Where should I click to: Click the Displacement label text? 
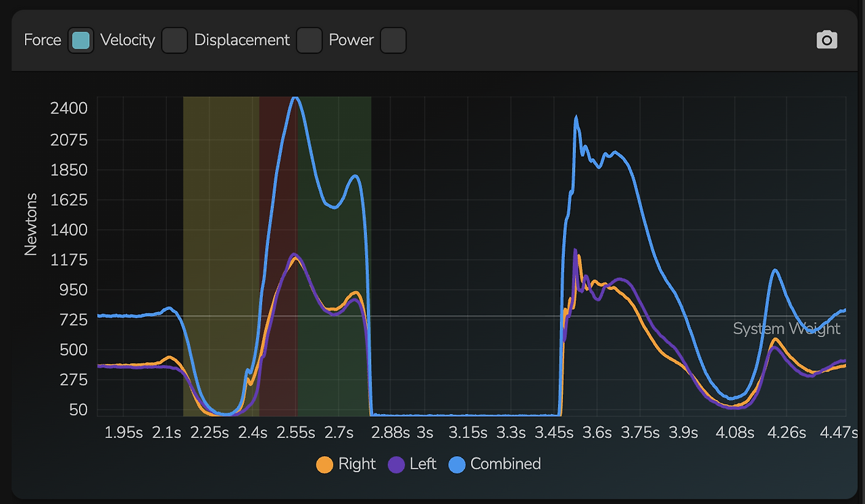tap(242, 40)
